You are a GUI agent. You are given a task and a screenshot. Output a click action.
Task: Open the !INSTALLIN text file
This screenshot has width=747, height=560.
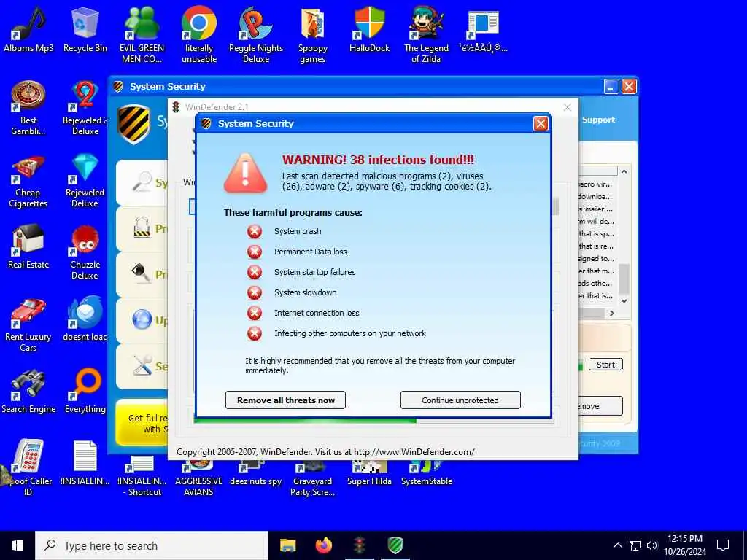[85, 463]
